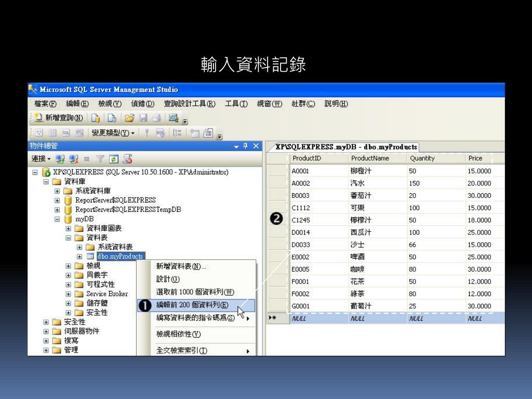Expand the 管理 folder

(46, 350)
